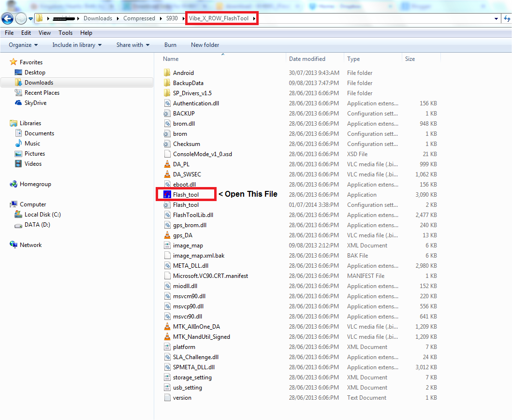512x420 pixels.
Task: Expand the arrow after Compressed breadcrumb
Action: [x=161, y=18]
